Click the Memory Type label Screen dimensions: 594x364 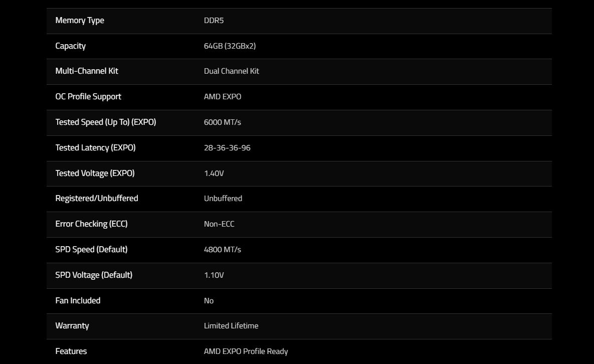pos(80,21)
